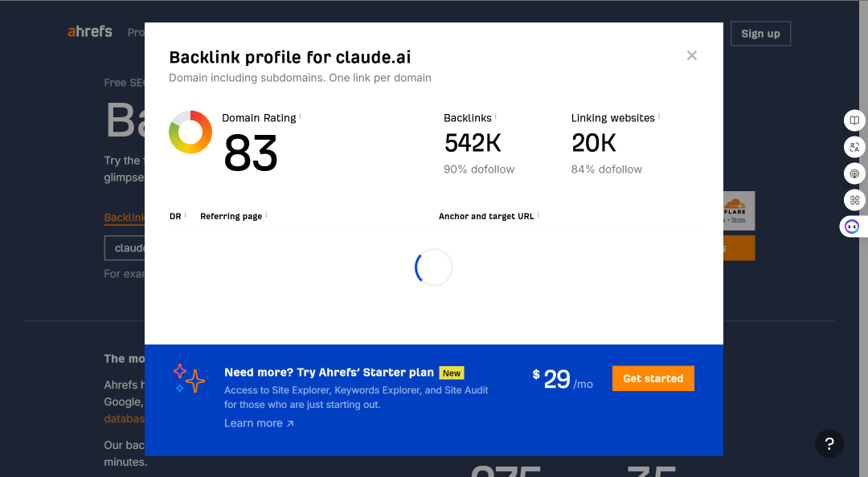
Task: Click the Get started button
Action: 653,378
